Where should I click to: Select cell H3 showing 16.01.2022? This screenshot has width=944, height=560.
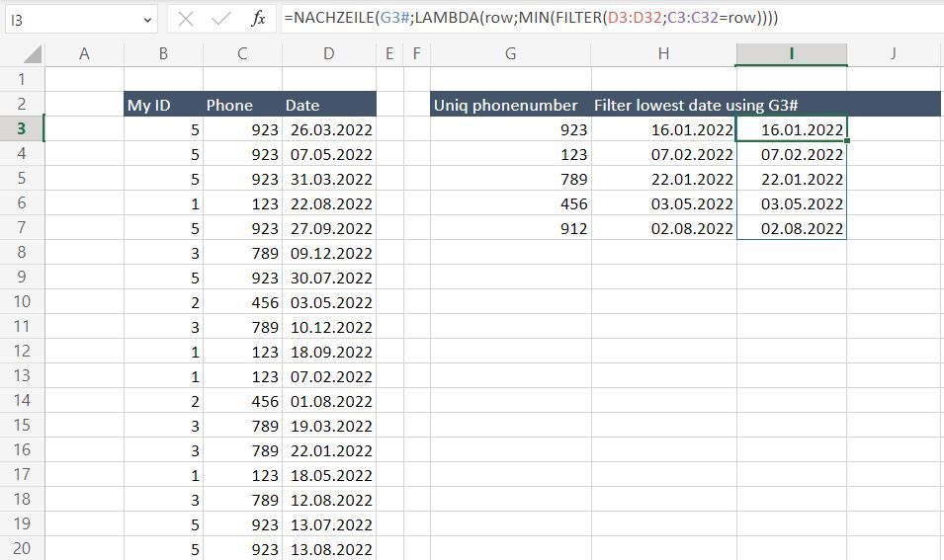[x=663, y=128]
